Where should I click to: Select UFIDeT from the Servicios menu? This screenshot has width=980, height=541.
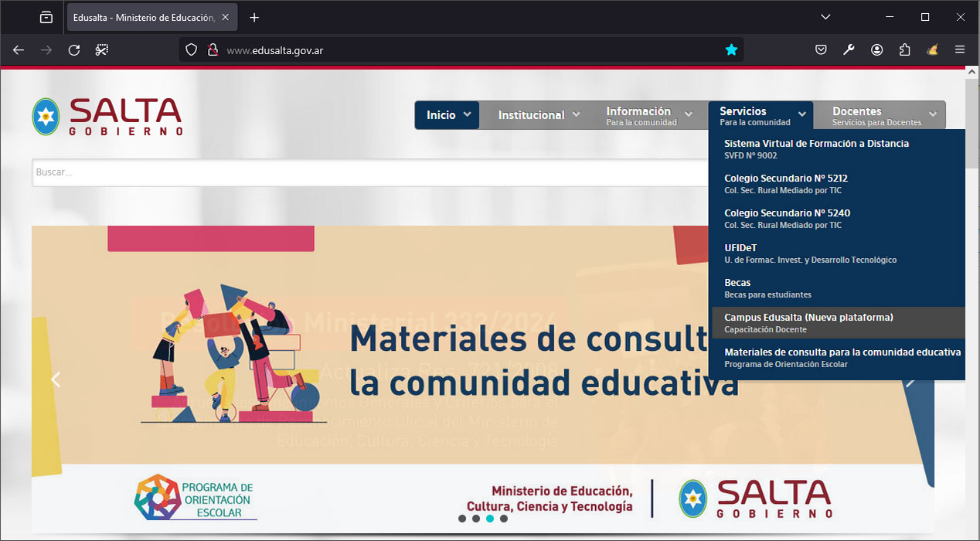838,253
